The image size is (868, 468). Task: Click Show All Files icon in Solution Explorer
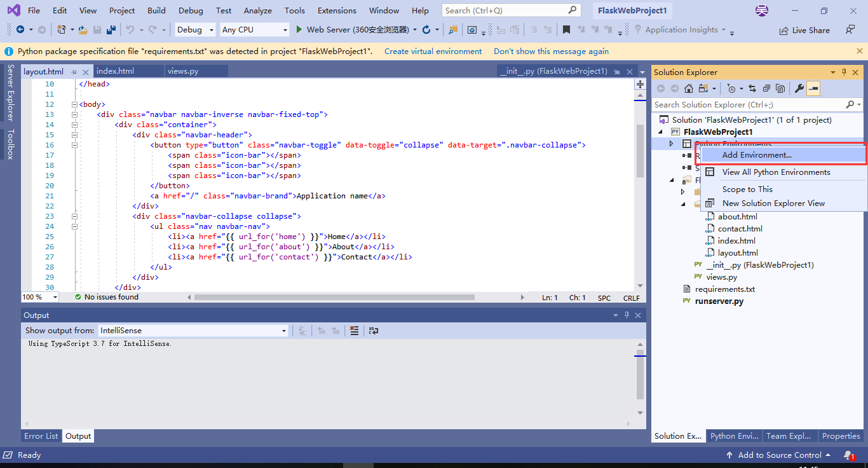[x=780, y=88]
